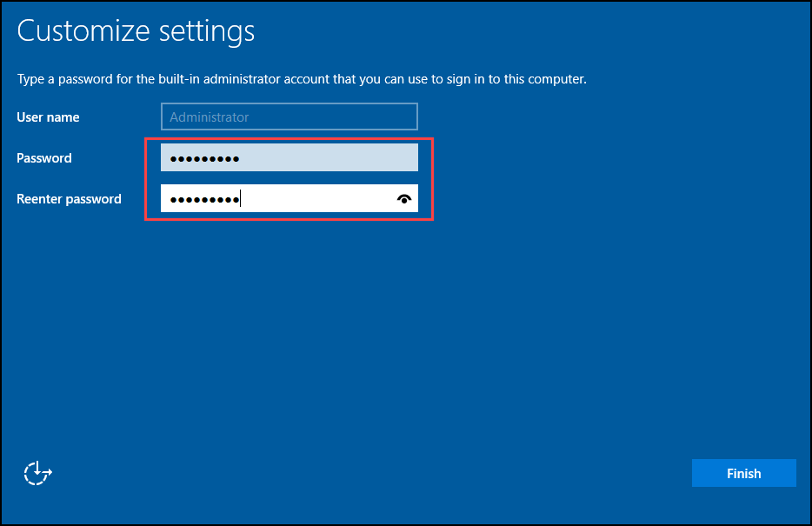This screenshot has width=812, height=526.
Task: Click the eye icon to reveal password
Action: [x=404, y=199]
